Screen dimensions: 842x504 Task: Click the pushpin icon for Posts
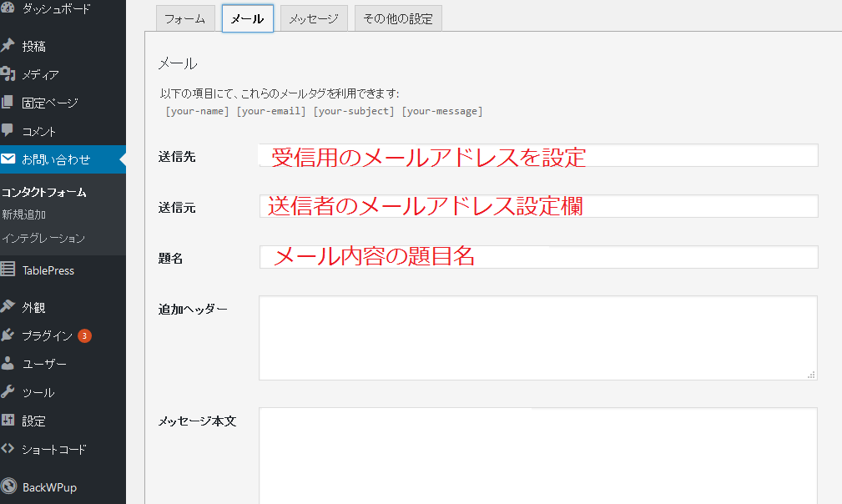tap(8, 46)
